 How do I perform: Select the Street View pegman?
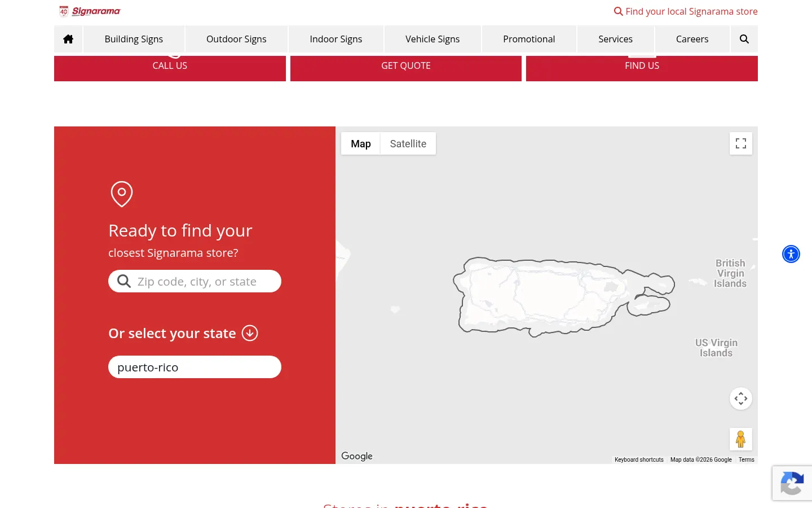(741, 439)
